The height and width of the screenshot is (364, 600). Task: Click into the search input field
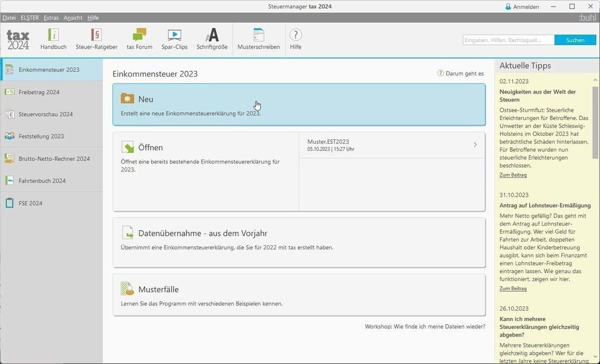point(508,40)
